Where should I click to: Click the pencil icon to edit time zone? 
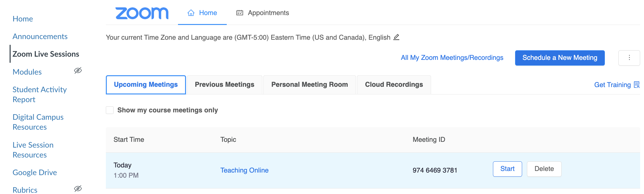[396, 37]
